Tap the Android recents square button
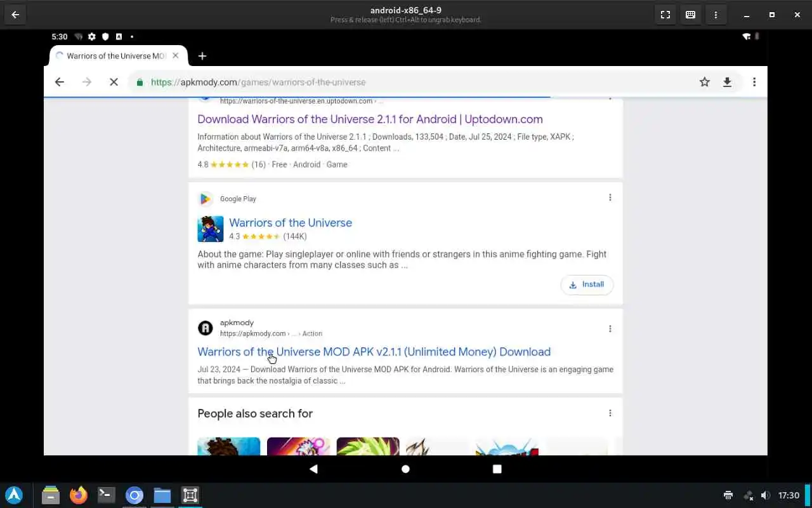The image size is (812, 508). pyautogui.click(x=497, y=469)
